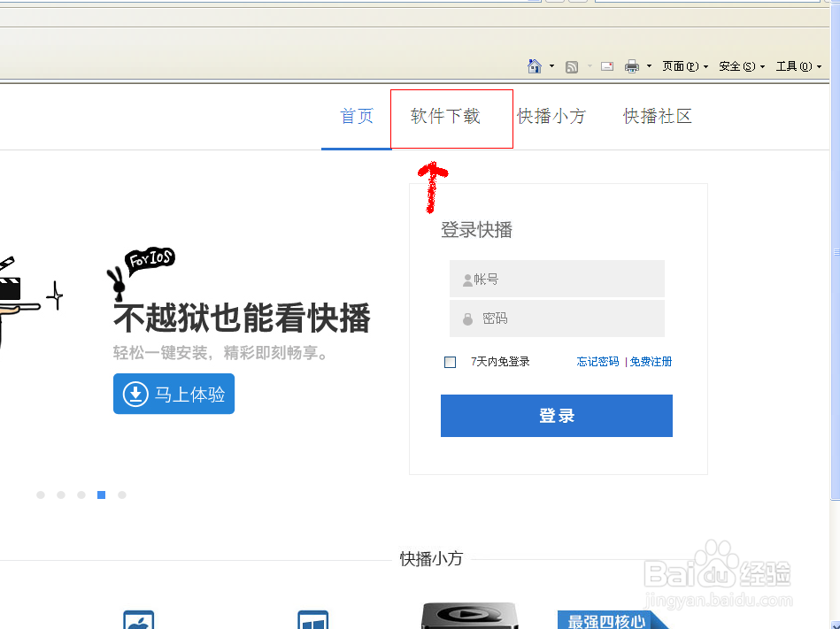Click the Read Mail icon

click(607, 66)
